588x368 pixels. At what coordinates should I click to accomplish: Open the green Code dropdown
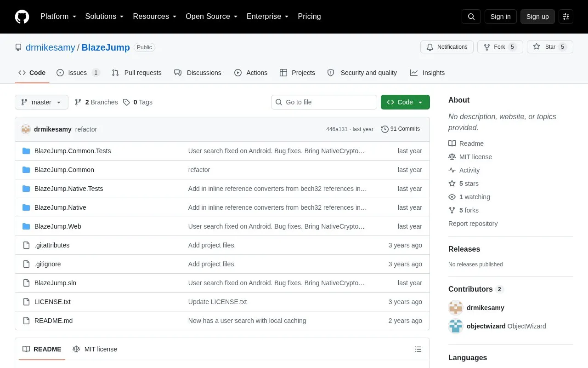pos(405,102)
